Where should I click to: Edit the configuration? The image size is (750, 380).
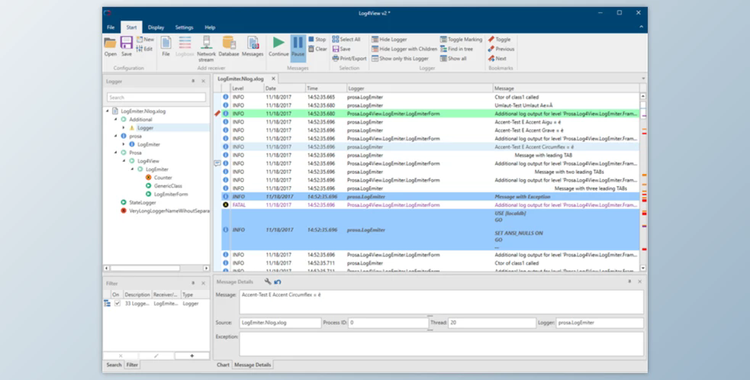point(144,49)
